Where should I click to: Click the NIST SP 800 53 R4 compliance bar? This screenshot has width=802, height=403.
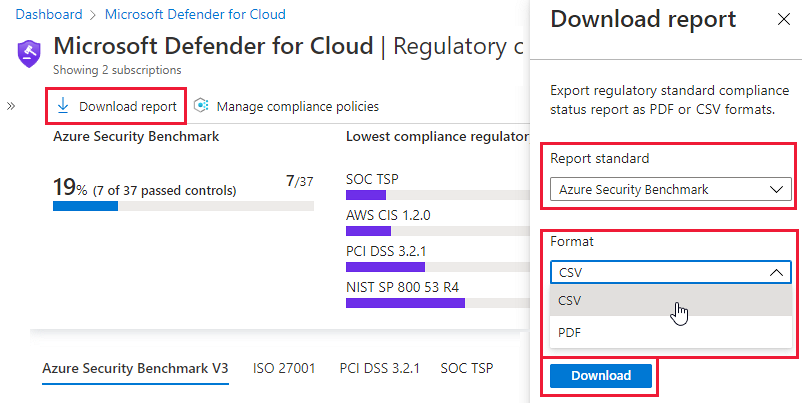click(405, 302)
